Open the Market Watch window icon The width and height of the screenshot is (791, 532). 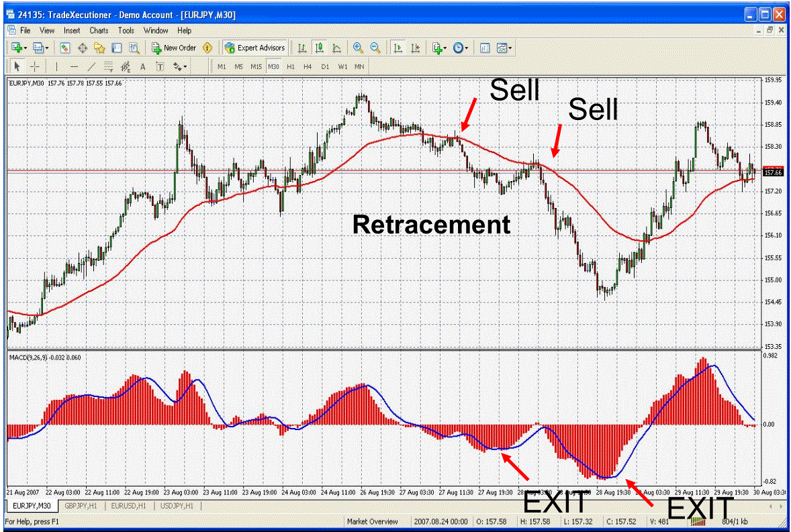tap(65, 48)
